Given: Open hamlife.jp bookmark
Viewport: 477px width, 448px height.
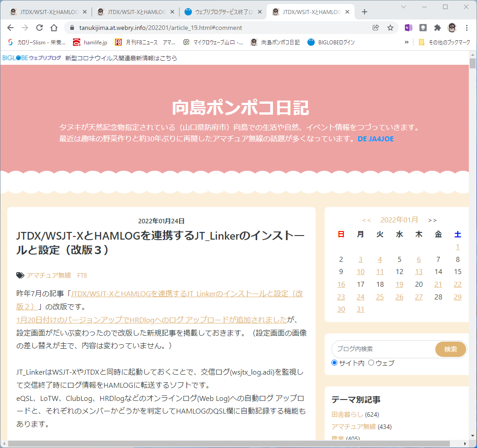Looking at the screenshot, I should pos(90,42).
